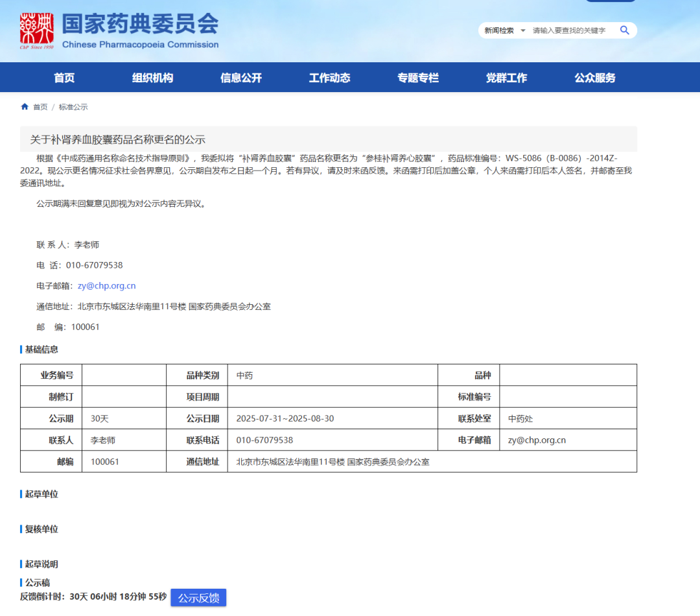Click the search magnifier icon
Image resolution: width=700 pixels, height=616 pixels.
point(624,30)
